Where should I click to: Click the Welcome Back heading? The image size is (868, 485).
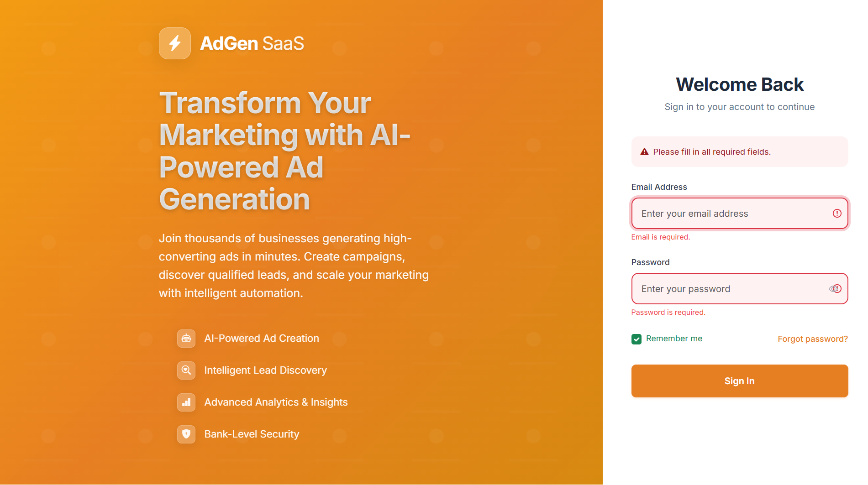[740, 84]
